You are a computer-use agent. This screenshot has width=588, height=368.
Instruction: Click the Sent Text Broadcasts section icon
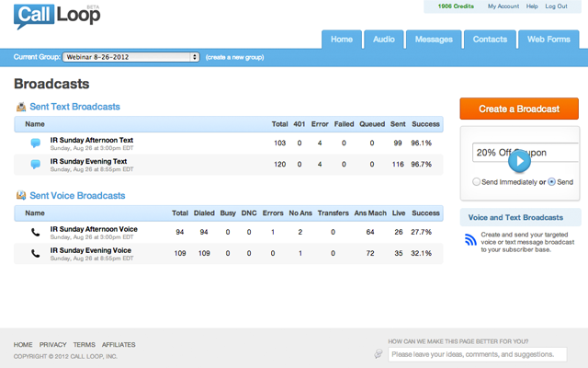pos(21,107)
